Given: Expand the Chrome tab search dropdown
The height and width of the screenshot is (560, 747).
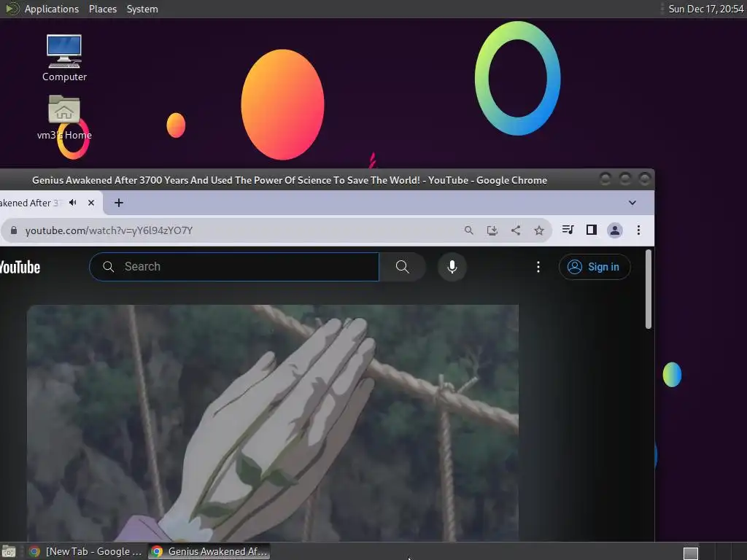Looking at the screenshot, I should [x=632, y=203].
